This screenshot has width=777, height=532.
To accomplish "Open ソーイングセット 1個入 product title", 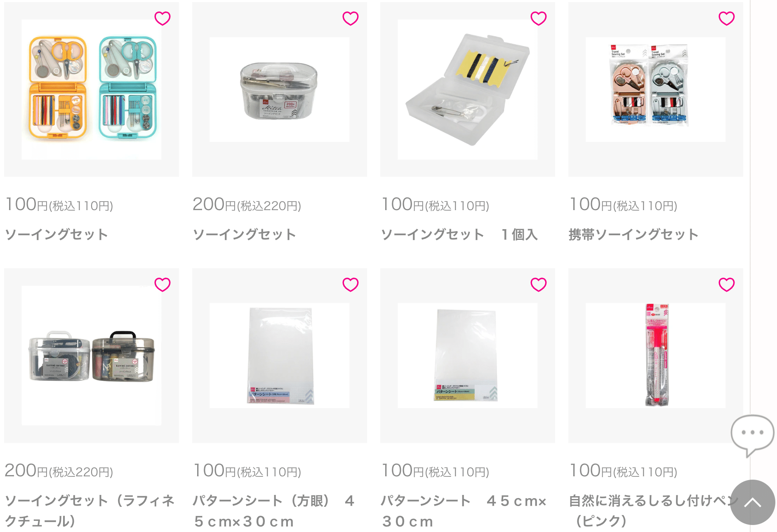I will click(459, 234).
